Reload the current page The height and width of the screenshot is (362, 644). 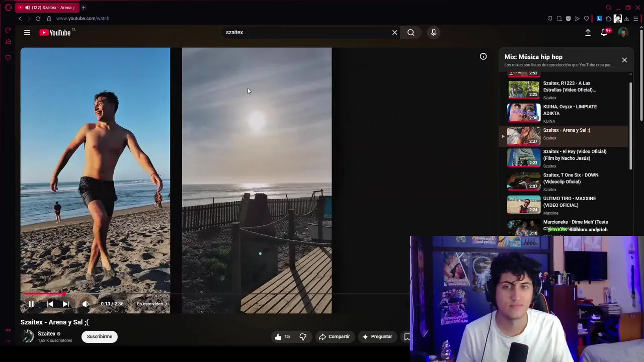[x=38, y=19]
